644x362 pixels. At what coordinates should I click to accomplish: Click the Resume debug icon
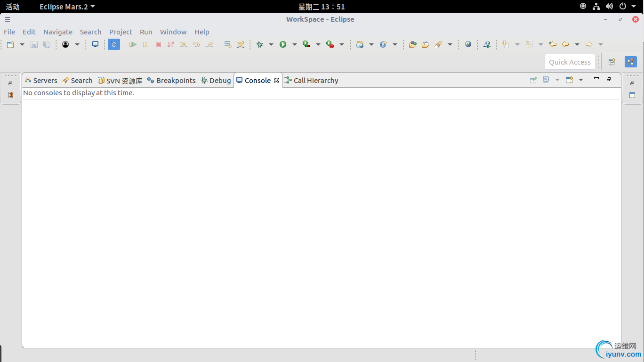[x=133, y=44]
